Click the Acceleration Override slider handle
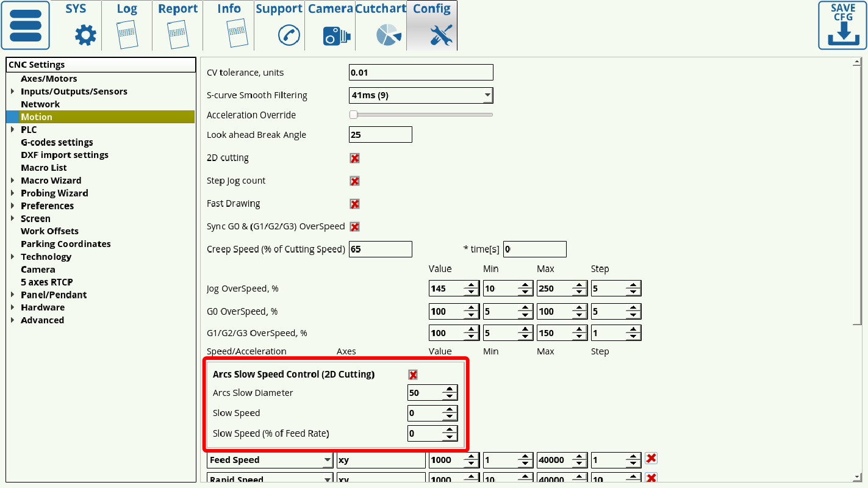The image size is (868, 488). tap(353, 115)
